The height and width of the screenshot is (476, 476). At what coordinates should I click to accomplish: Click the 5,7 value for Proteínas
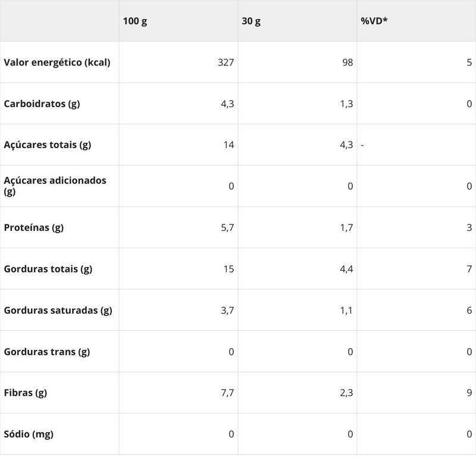pos(227,227)
